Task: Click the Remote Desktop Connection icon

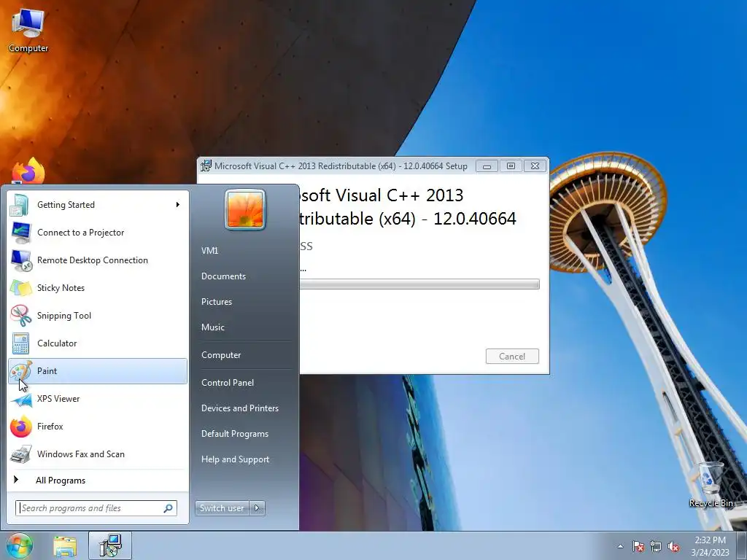Action: tap(21, 260)
